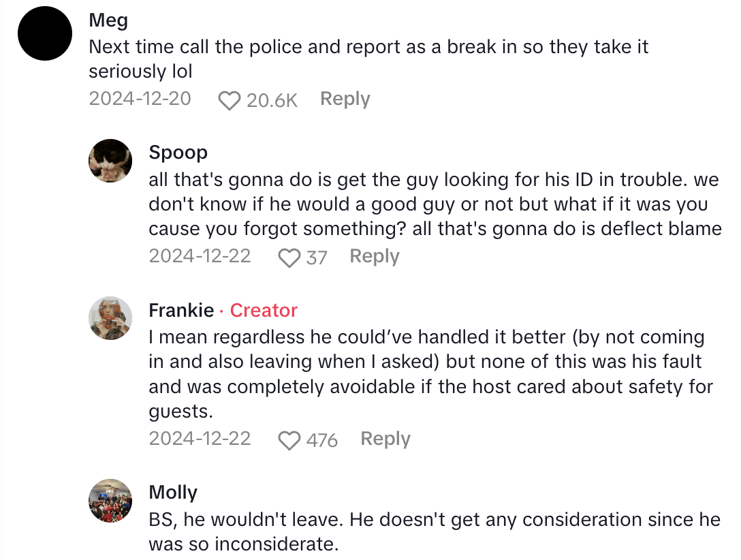
Task: Open the Meg username link
Action: click(x=108, y=20)
